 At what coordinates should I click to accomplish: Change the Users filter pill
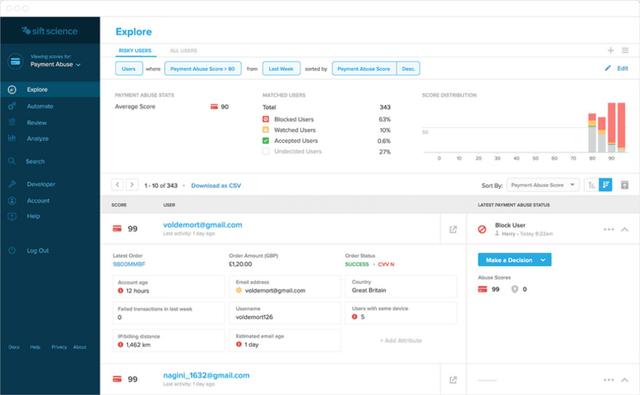tap(129, 69)
